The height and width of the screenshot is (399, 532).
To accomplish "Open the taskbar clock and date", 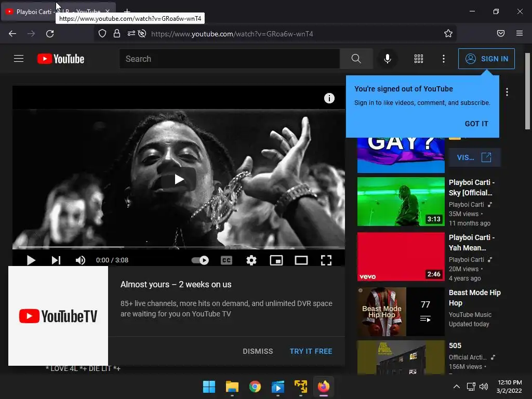I will 509,387.
